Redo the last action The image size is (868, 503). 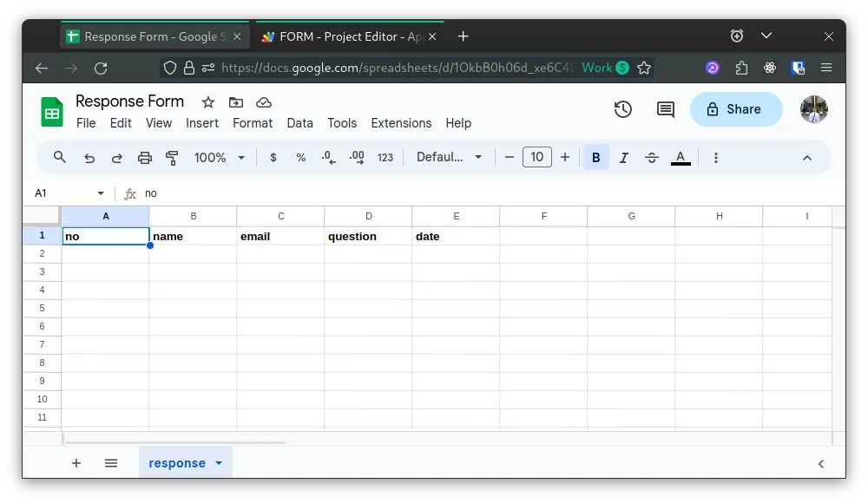116,157
